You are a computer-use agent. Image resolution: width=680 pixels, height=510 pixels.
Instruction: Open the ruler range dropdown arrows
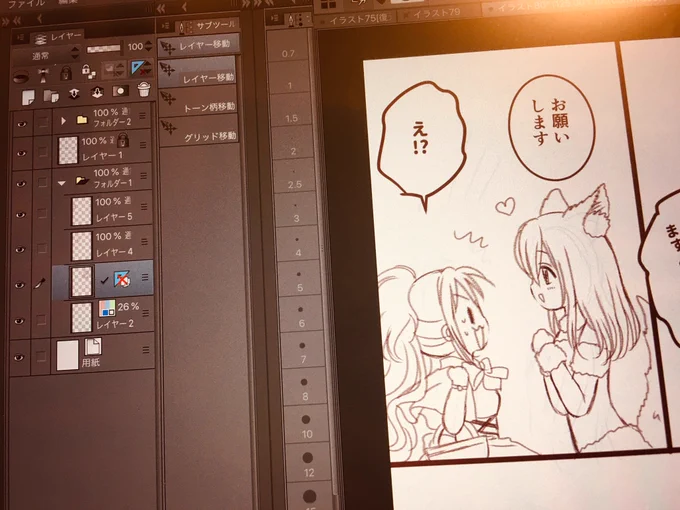click(x=149, y=67)
